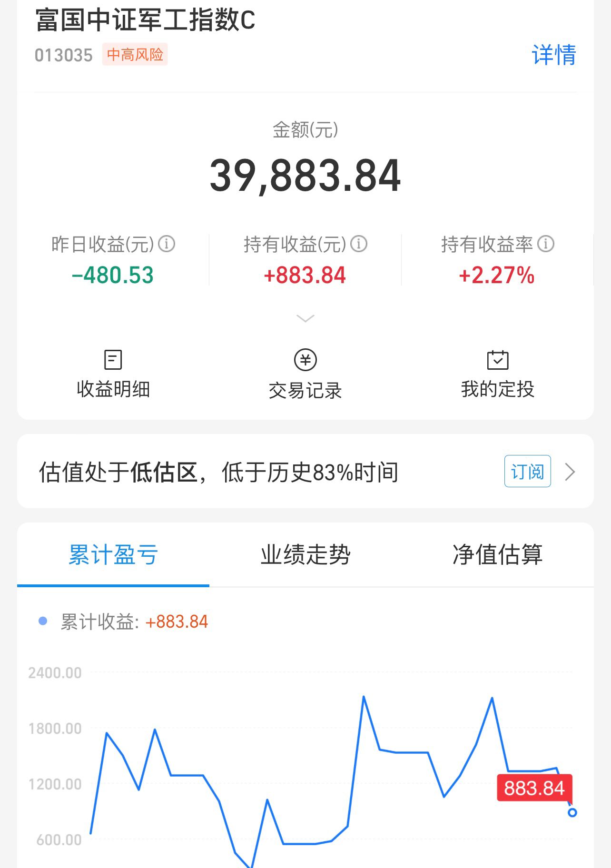The height and width of the screenshot is (868, 611).
Task: Switch to the 累计盈亏 tab
Action: [x=113, y=555]
